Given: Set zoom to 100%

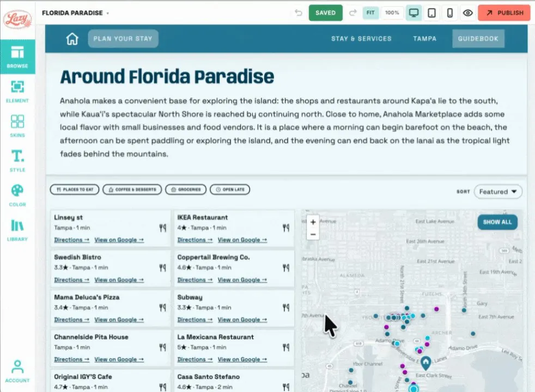Looking at the screenshot, I should (392, 13).
